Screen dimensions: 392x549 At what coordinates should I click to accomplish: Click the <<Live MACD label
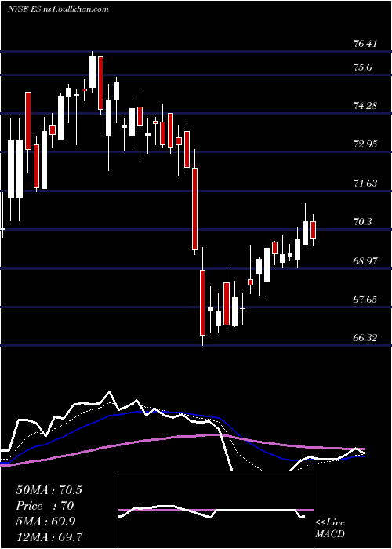pyautogui.click(x=330, y=528)
